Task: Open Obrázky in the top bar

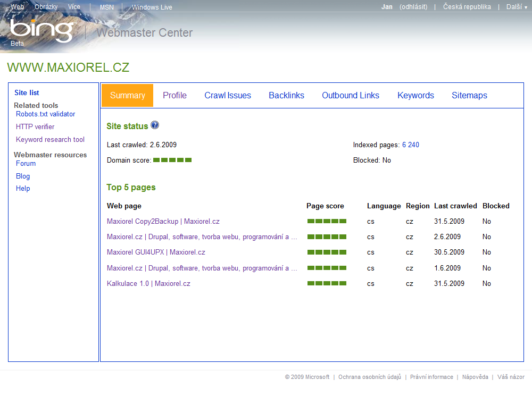Action: 46,7
